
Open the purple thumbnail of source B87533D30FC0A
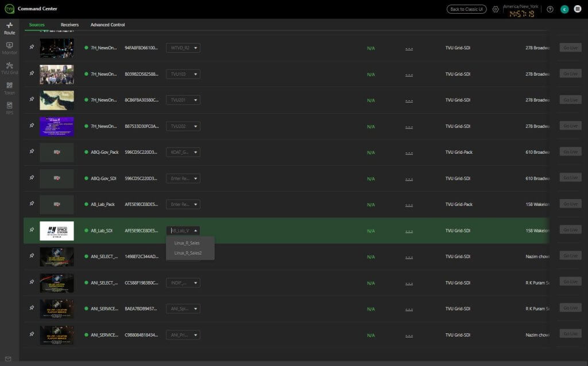coord(57,126)
